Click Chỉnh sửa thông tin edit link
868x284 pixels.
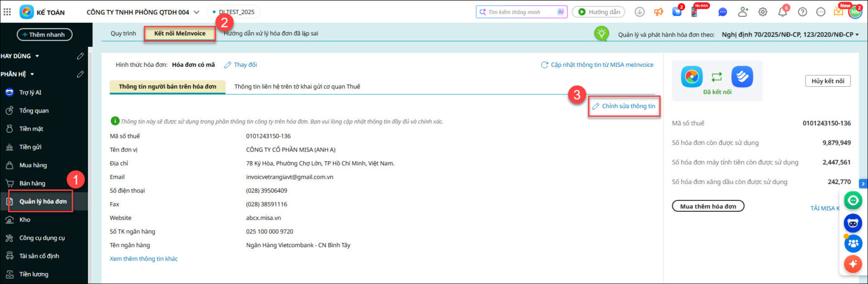[624, 106]
